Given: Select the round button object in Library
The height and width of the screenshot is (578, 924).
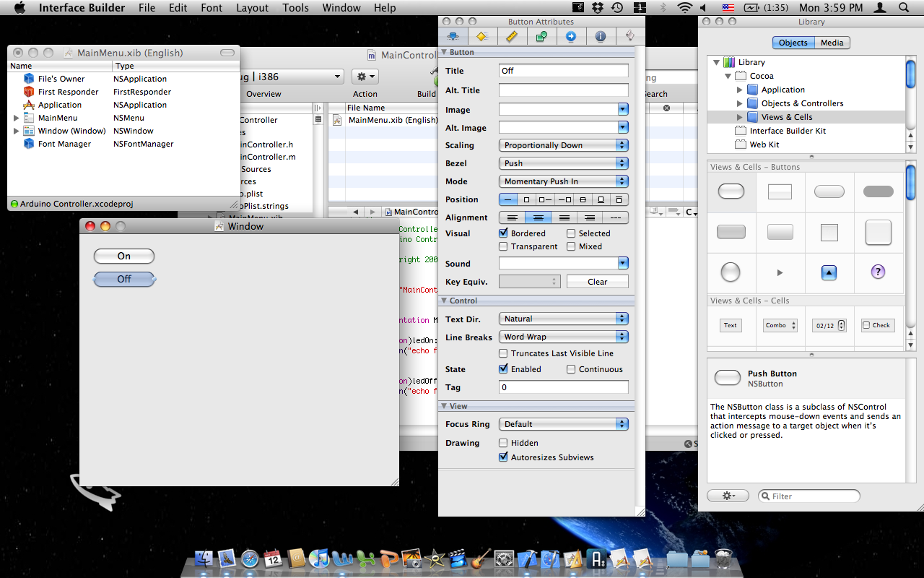Looking at the screenshot, I should pos(731,272).
